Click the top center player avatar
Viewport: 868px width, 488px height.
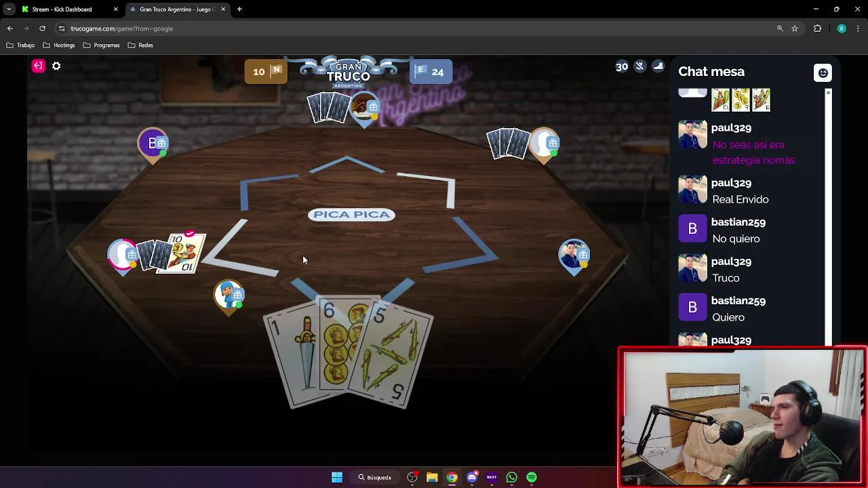[364, 108]
